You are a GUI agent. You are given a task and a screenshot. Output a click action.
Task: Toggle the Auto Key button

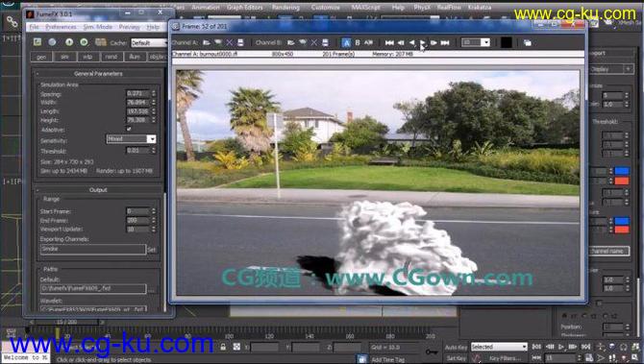tap(456, 347)
